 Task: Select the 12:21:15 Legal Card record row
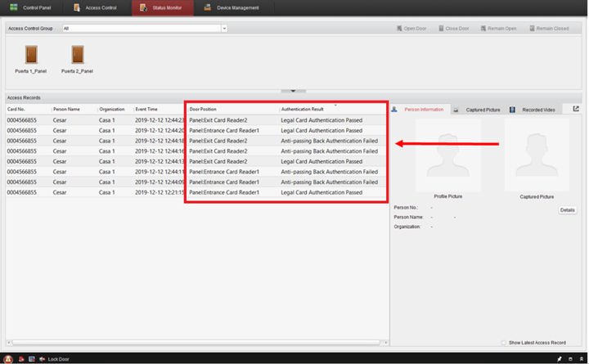click(196, 192)
